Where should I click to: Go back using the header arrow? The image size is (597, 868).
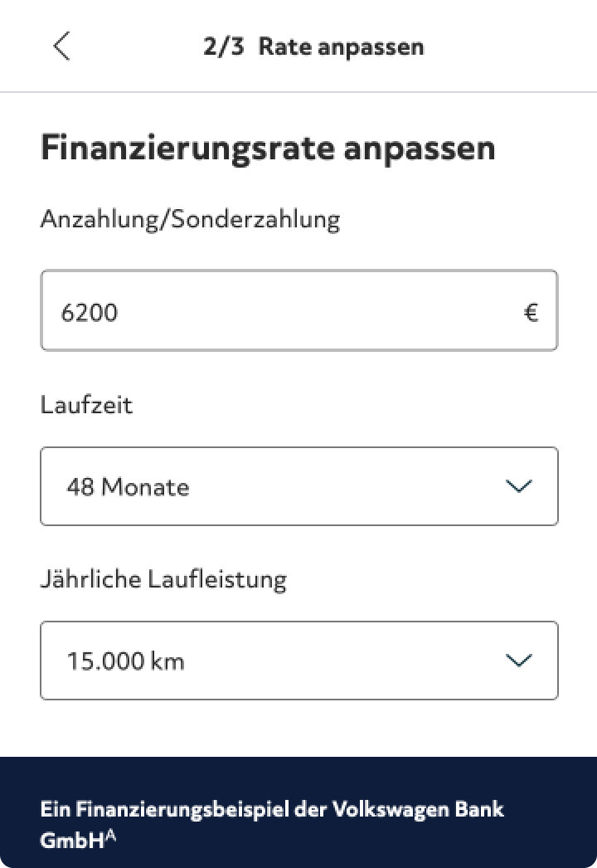tap(61, 46)
